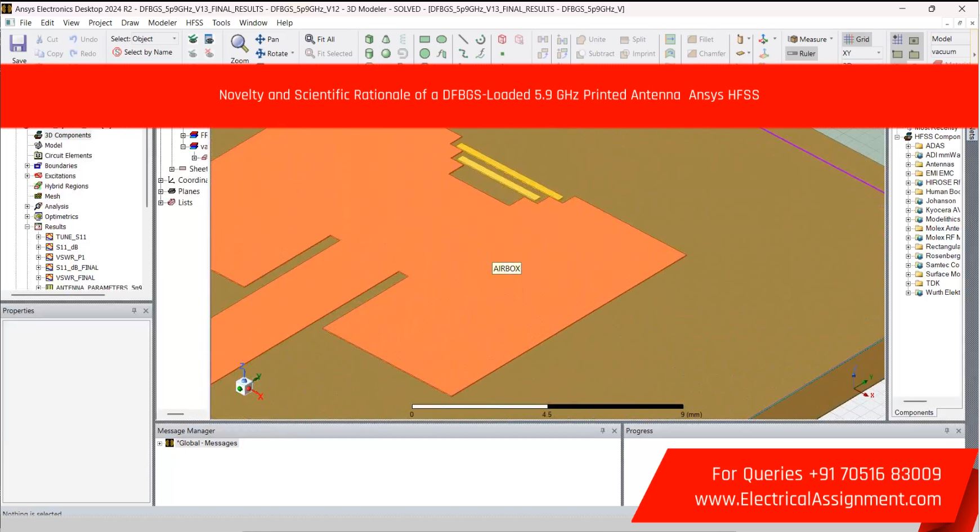Expand the Analysis tree node
This screenshot has height=532, width=980.
[x=27, y=206]
